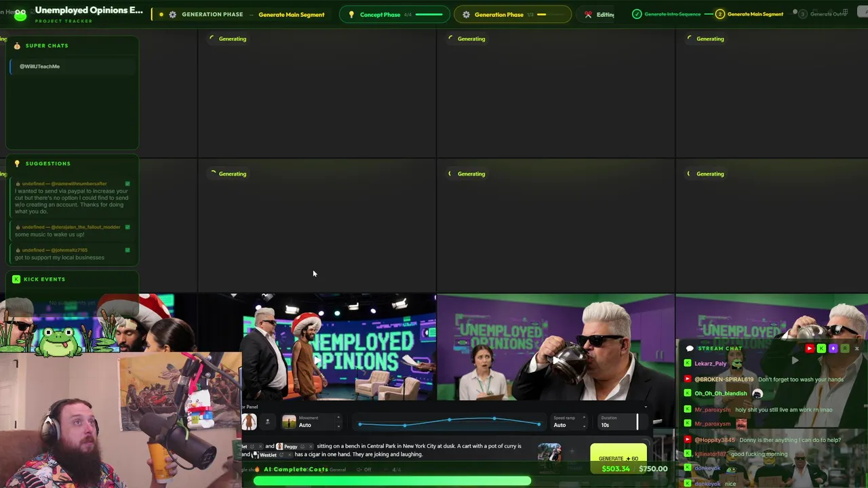
Task: Click the Kick filter icon in Stream Chat
Action: coord(821,348)
